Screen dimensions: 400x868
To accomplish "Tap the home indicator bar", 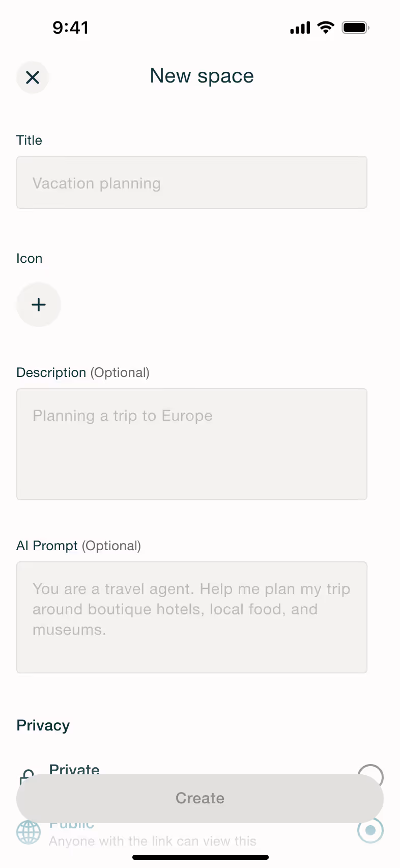I will (201, 857).
